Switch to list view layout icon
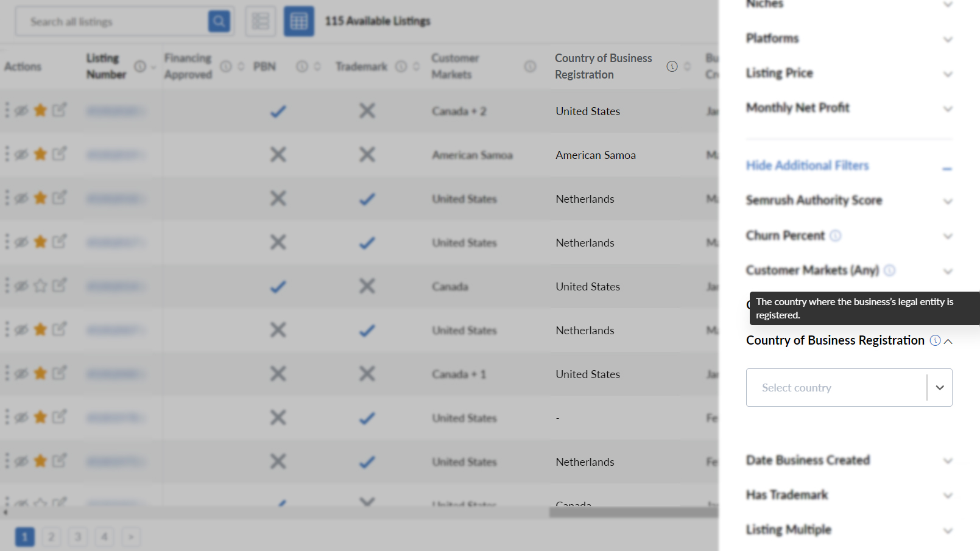Screen dimensions: 980x551 point(261,21)
